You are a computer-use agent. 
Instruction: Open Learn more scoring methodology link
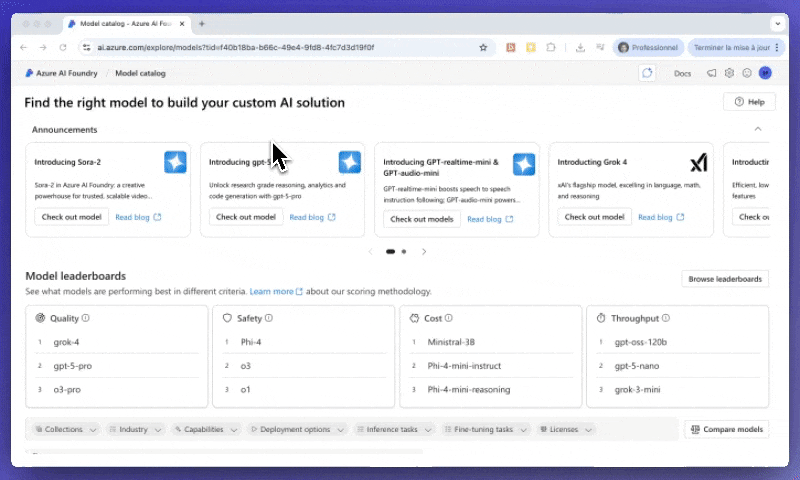pyautogui.click(x=276, y=291)
